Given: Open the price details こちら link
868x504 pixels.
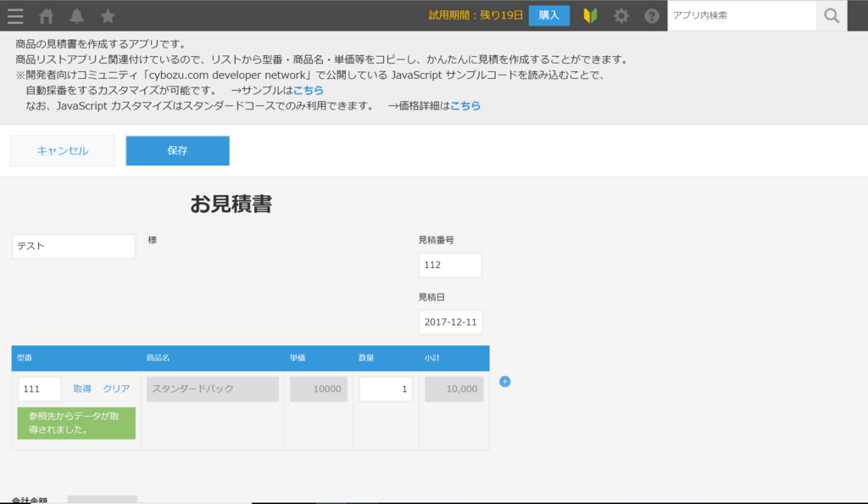Looking at the screenshot, I should tap(465, 106).
